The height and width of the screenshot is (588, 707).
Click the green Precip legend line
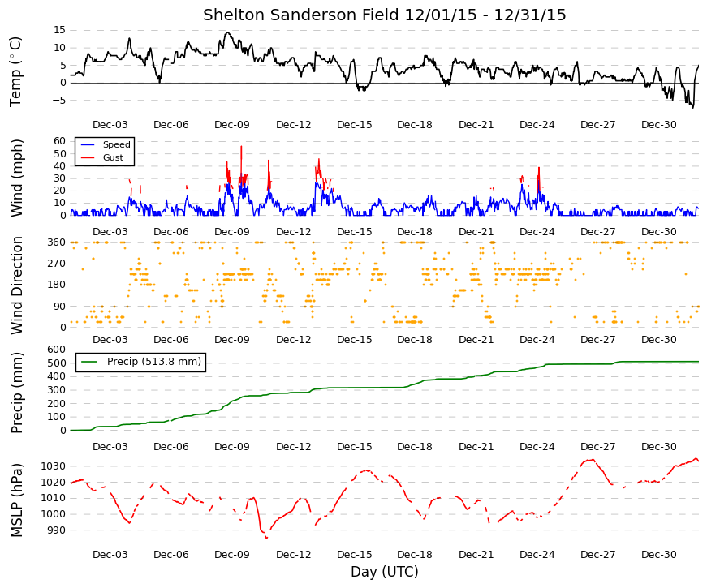coord(89,362)
